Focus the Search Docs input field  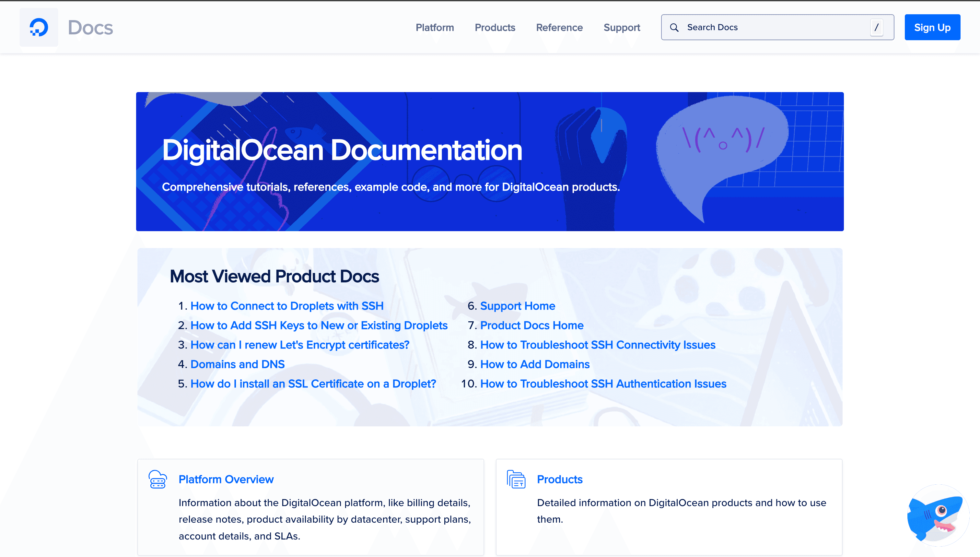[777, 28]
